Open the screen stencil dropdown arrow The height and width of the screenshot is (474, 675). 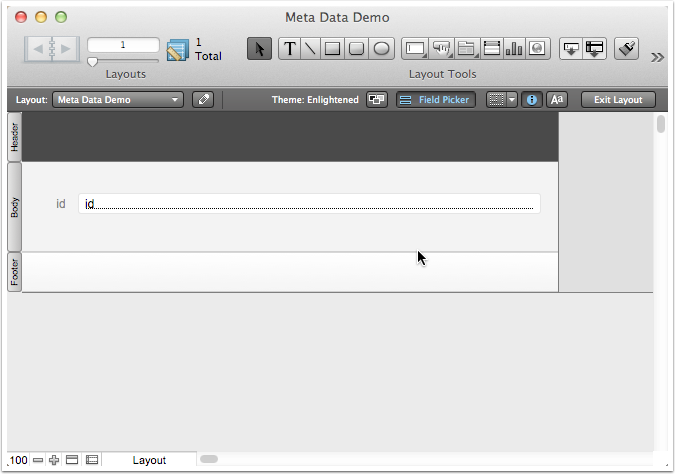(x=512, y=100)
